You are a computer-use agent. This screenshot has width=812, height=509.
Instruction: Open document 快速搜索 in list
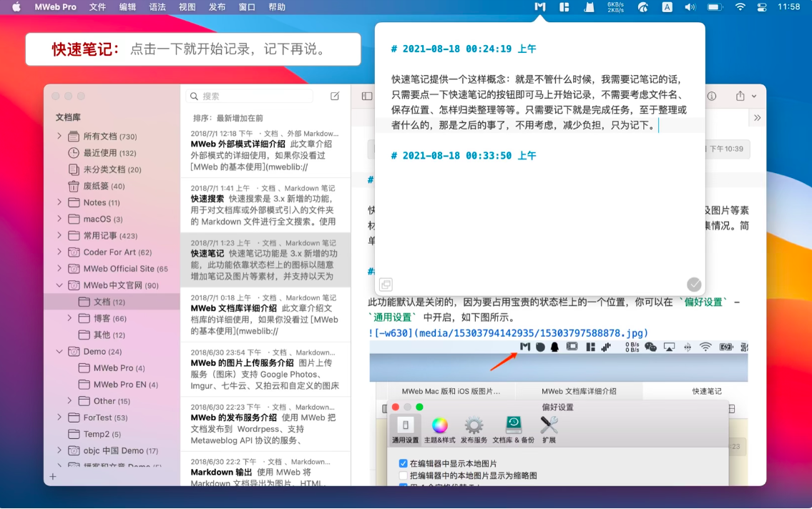click(265, 205)
